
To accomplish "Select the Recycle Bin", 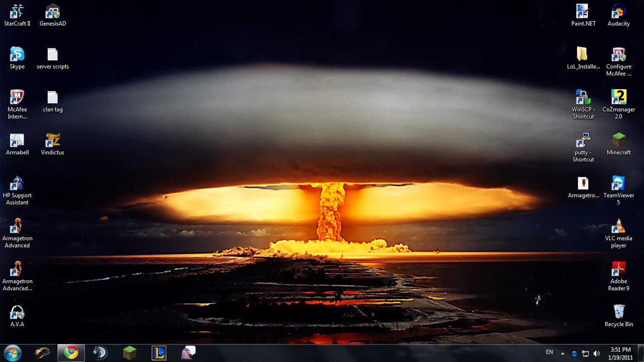I will (x=619, y=311).
